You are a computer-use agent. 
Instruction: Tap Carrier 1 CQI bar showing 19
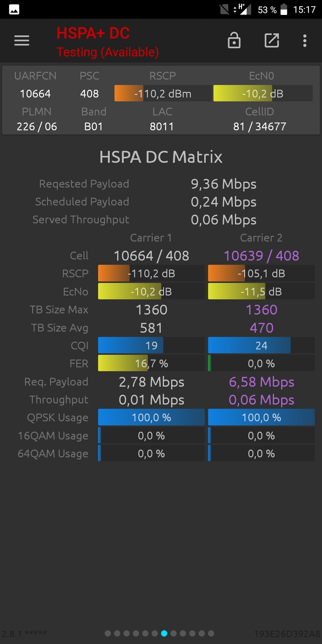click(151, 345)
